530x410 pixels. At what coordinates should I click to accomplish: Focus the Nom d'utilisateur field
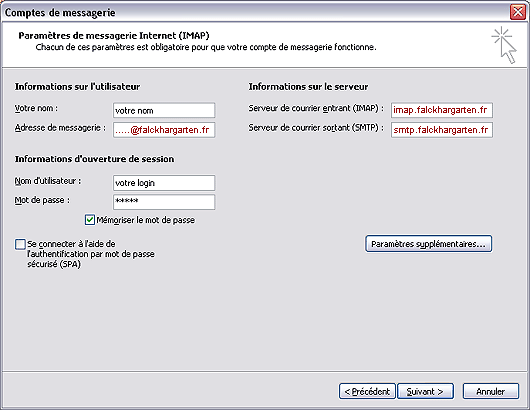pos(164,183)
